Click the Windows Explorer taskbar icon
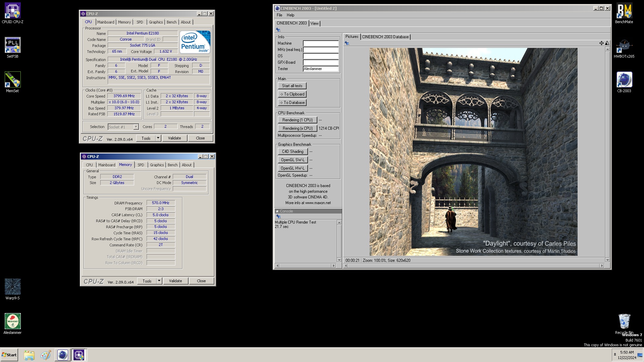Image resolution: width=644 pixels, height=362 pixels. pyautogui.click(x=29, y=355)
